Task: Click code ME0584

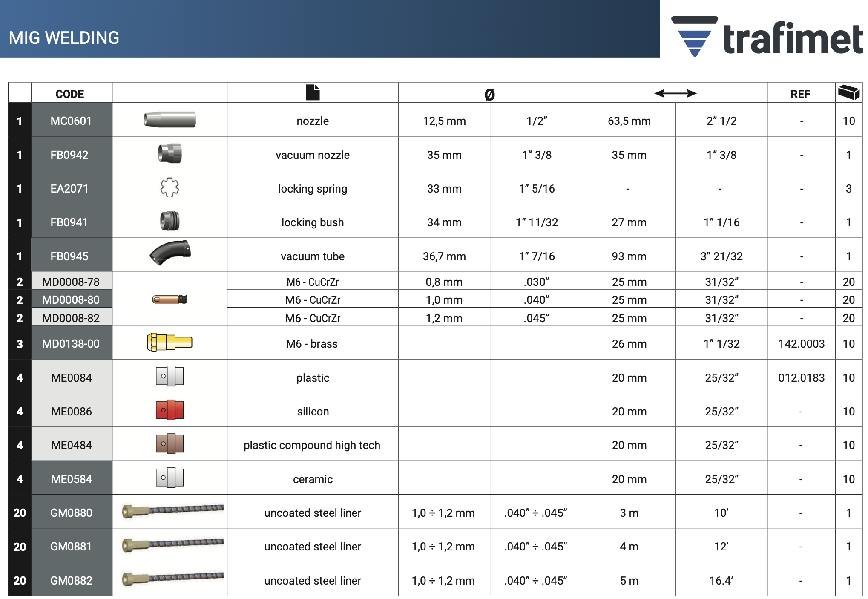Action: click(72, 479)
